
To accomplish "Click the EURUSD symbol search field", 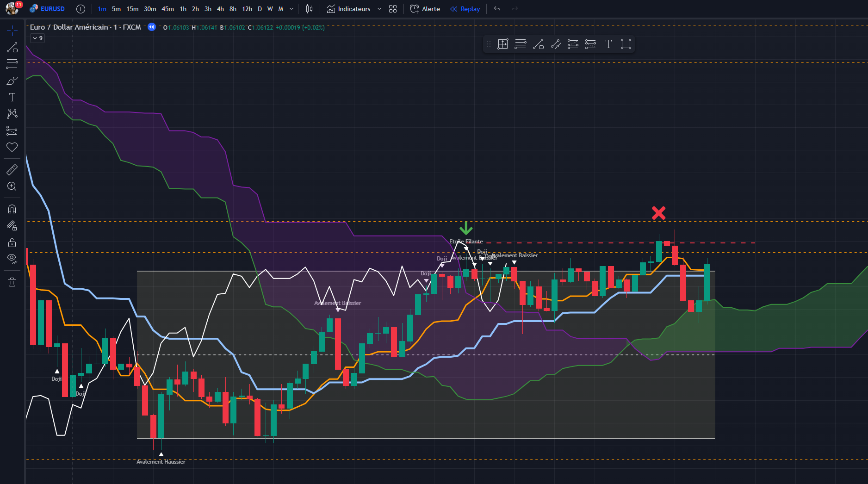I will 48,9.
